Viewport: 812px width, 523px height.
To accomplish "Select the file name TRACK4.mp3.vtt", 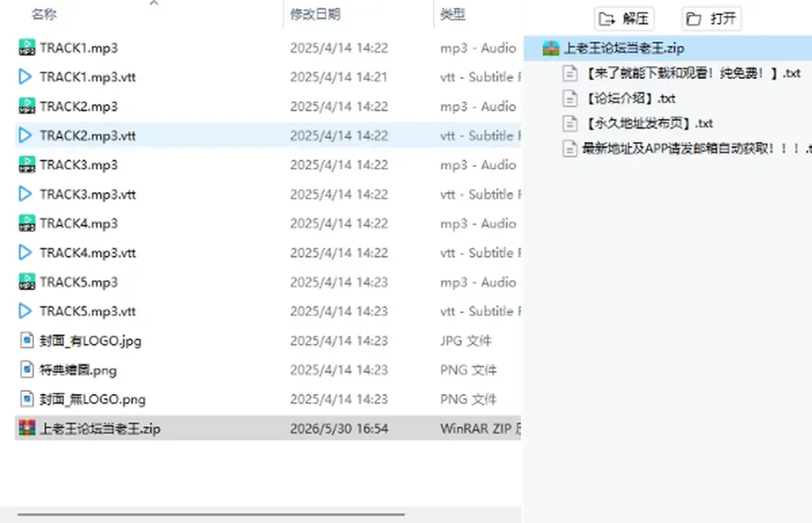I will [87, 253].
